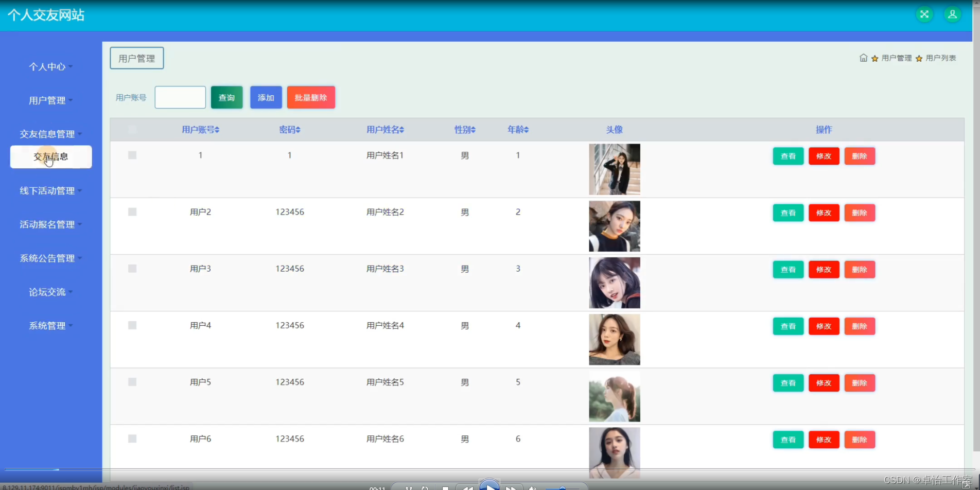Select the checkbox for row 用户4

tap(132, 325)
